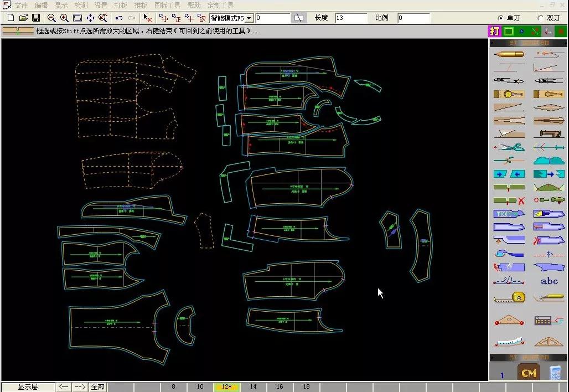Click the 全部 button

[97, 387]
